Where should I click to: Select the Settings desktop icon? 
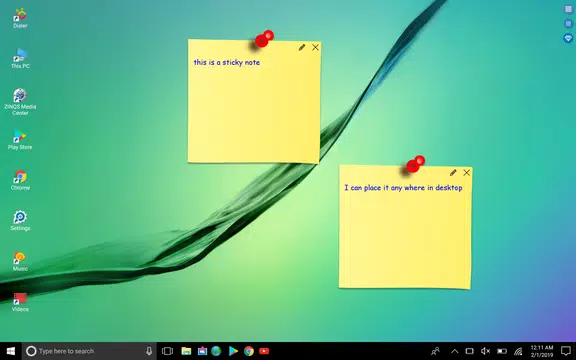pos(20,220)
